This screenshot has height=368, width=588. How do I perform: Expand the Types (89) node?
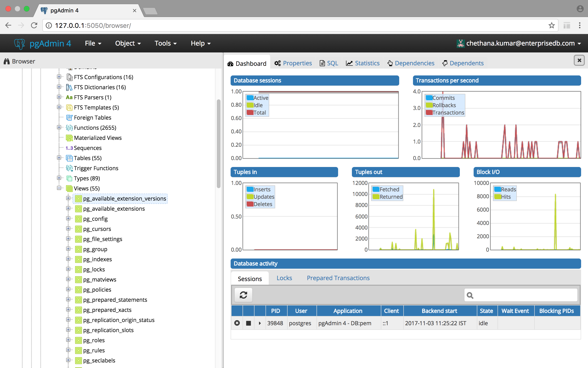[59, 178]
